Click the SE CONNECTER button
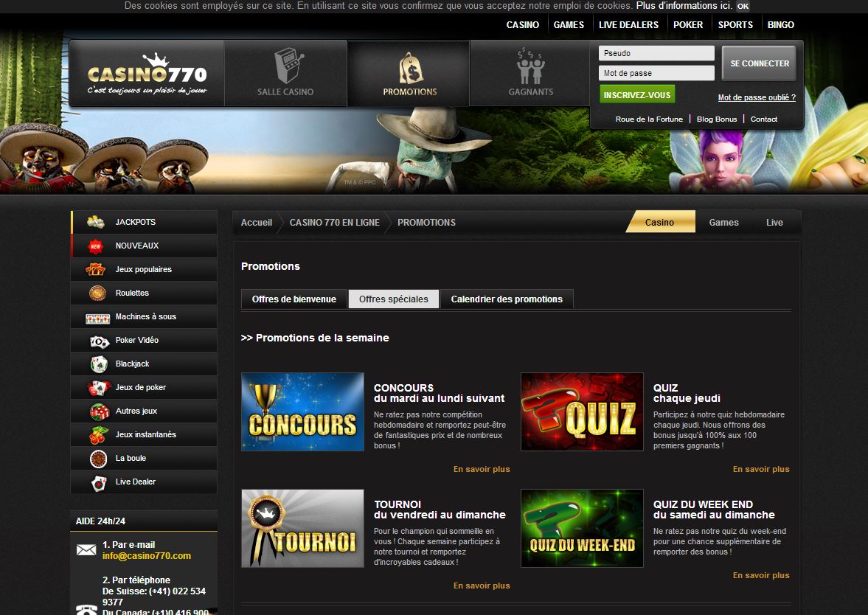Viewport: 868px width, 615px height. tap(760, 63)
